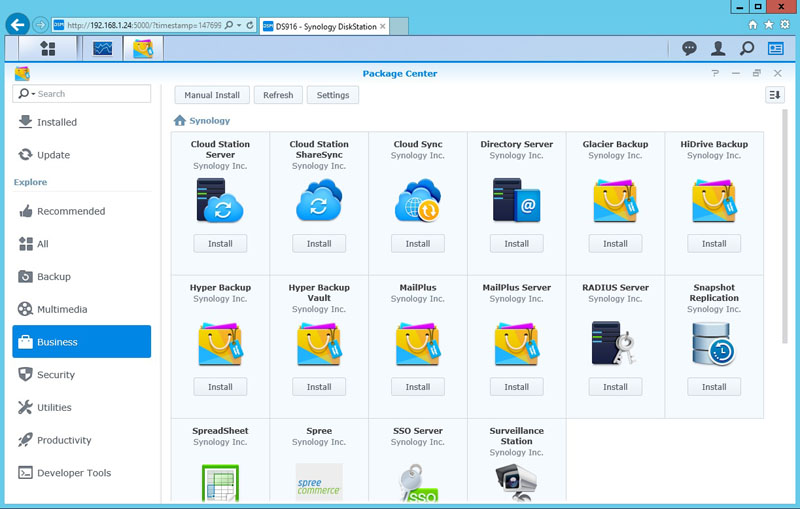Click the Cloud Sync package icon
This screenshot has width=800, height=509.
417,200
